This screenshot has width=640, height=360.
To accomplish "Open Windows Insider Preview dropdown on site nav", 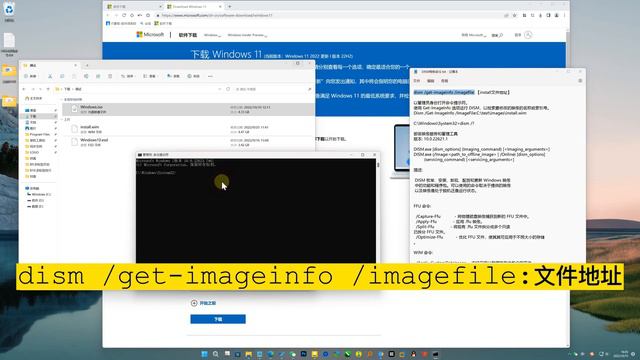I will 247,35.
